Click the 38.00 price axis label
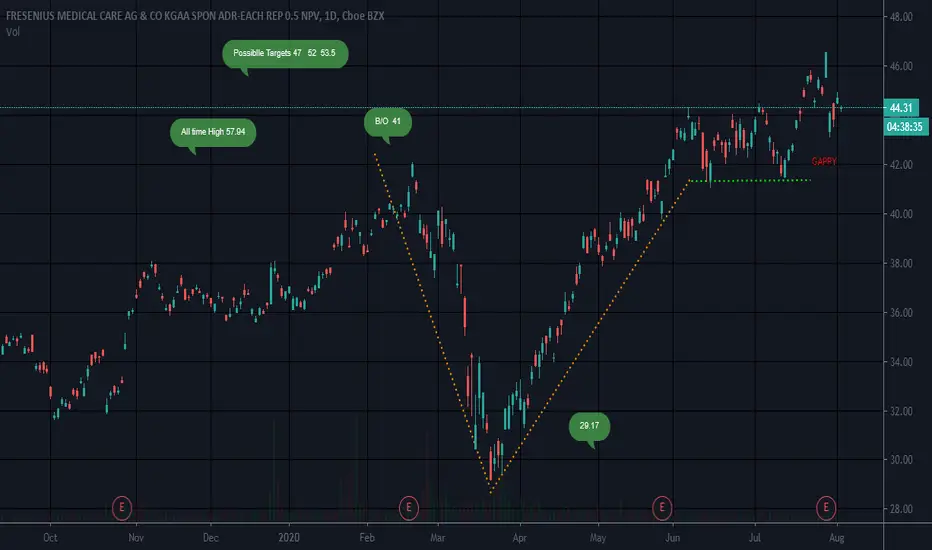932x550 pixels. (x=900, y=263)
